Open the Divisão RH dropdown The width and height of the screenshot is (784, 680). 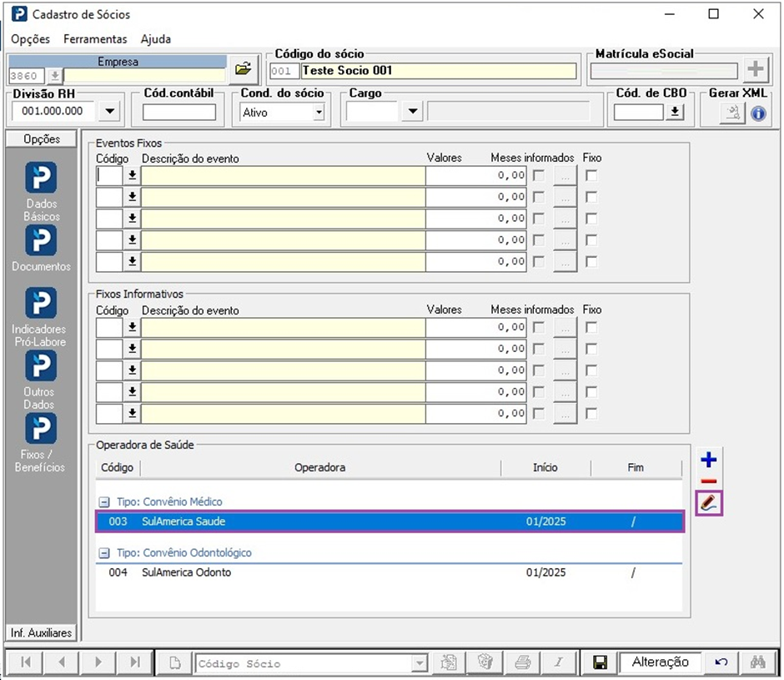click(x=109, y=111)
